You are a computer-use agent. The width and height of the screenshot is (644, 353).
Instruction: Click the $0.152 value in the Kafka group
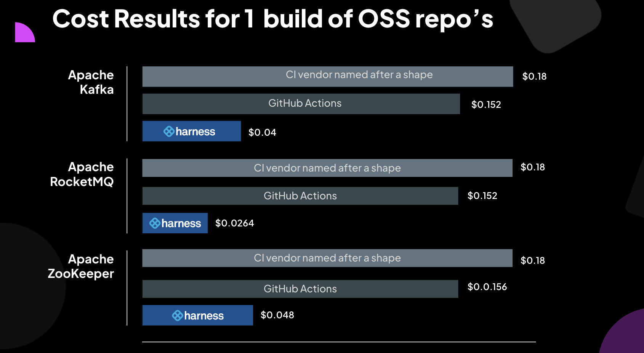coord(486,105)
